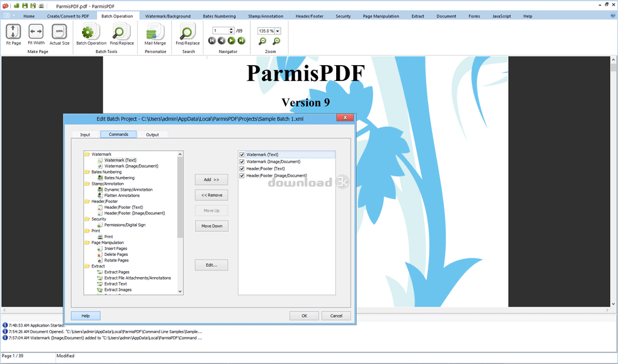Close the Edit Batch Project dialog
Screen dimensions: 618x364
345,118
